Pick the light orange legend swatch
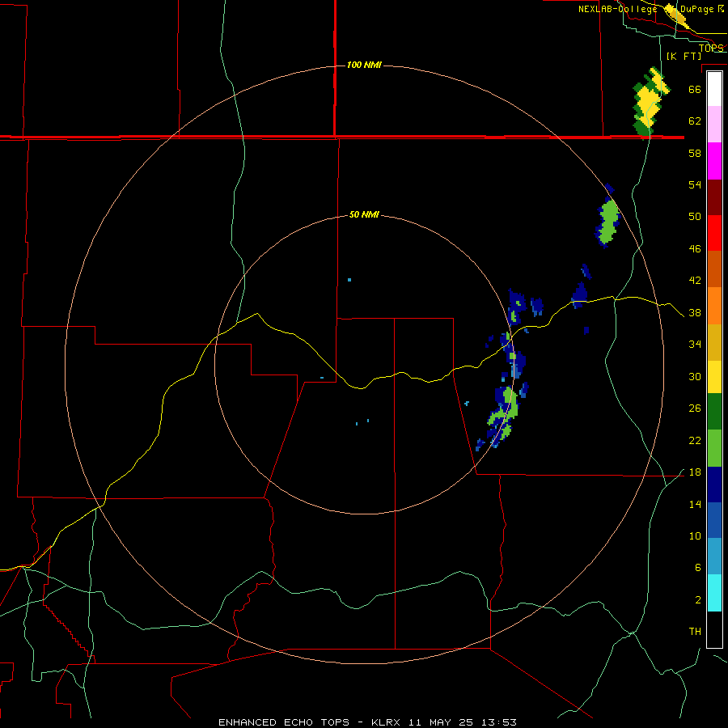 [x=714, y=306]
